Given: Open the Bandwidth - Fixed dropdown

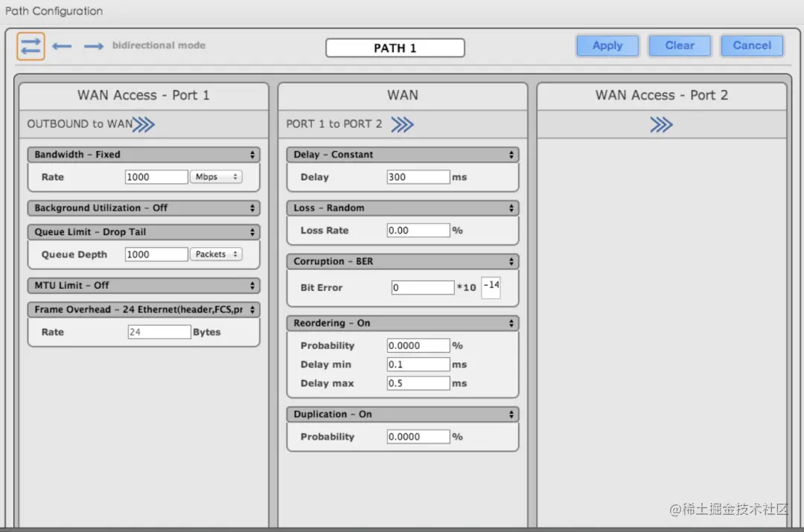Looking at the screenshot, I should pos(144,155).
